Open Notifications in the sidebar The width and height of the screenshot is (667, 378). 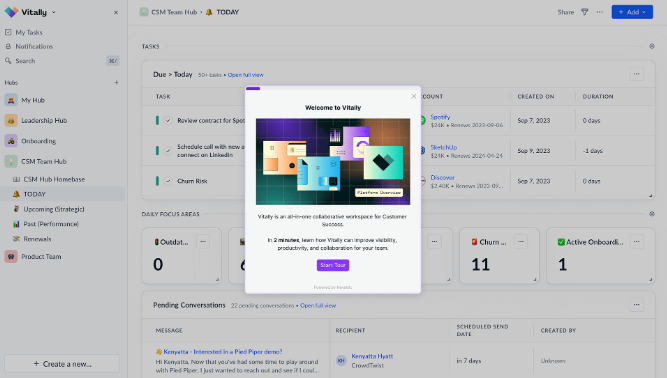tap(34, 46)
